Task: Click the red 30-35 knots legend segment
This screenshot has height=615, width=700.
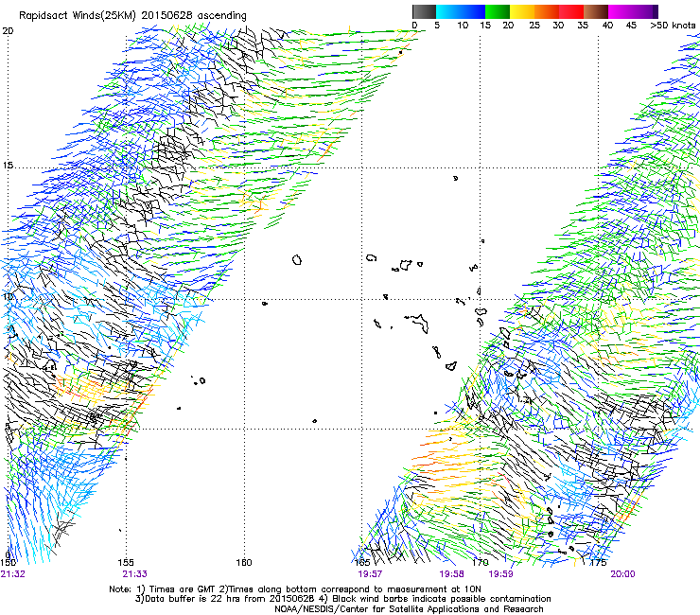Action: [571, 11]
